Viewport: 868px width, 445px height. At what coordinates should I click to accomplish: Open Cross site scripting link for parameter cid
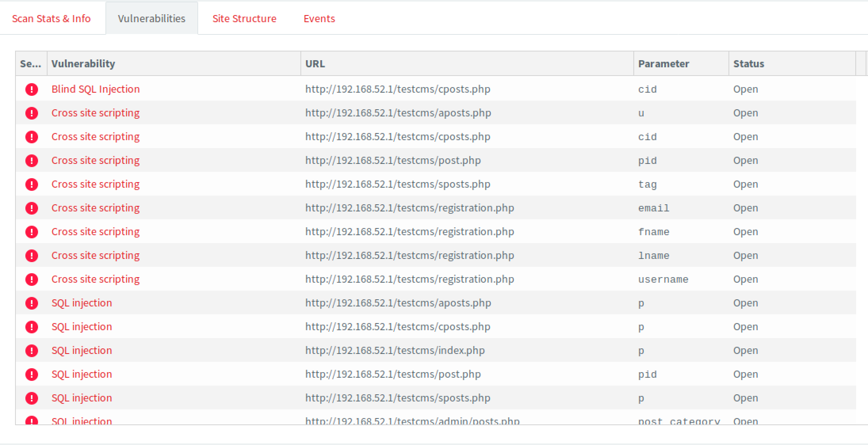coord(96,137)
